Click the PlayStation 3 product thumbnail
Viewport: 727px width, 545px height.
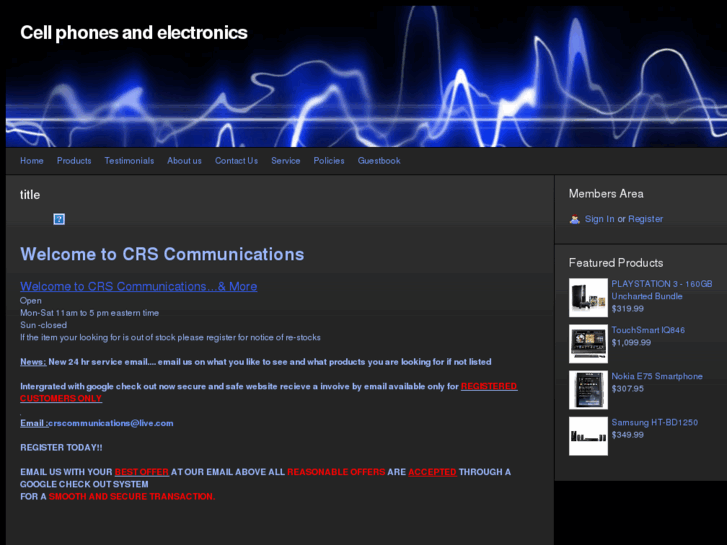tap(588, 297)
